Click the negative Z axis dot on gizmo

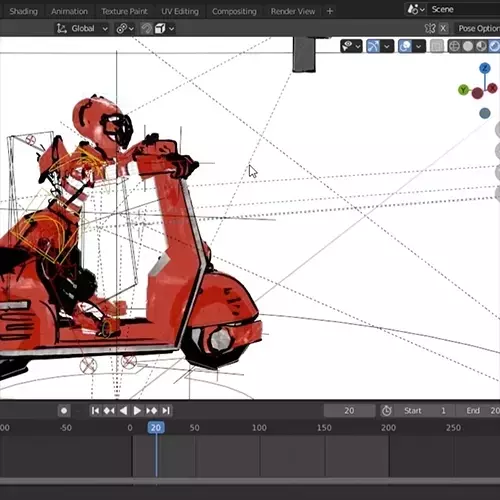click(x=485, y=113)
